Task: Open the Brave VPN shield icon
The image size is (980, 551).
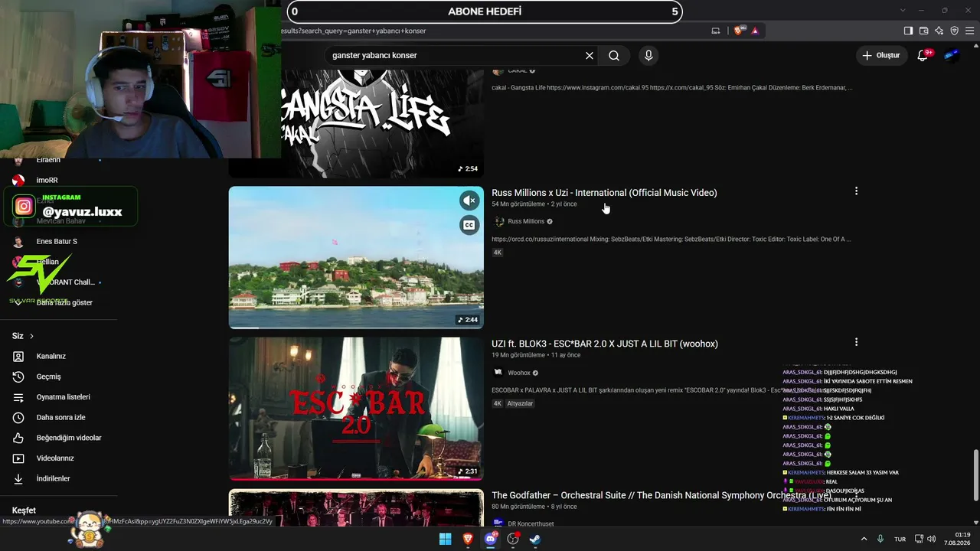Action: pos(954,31)
